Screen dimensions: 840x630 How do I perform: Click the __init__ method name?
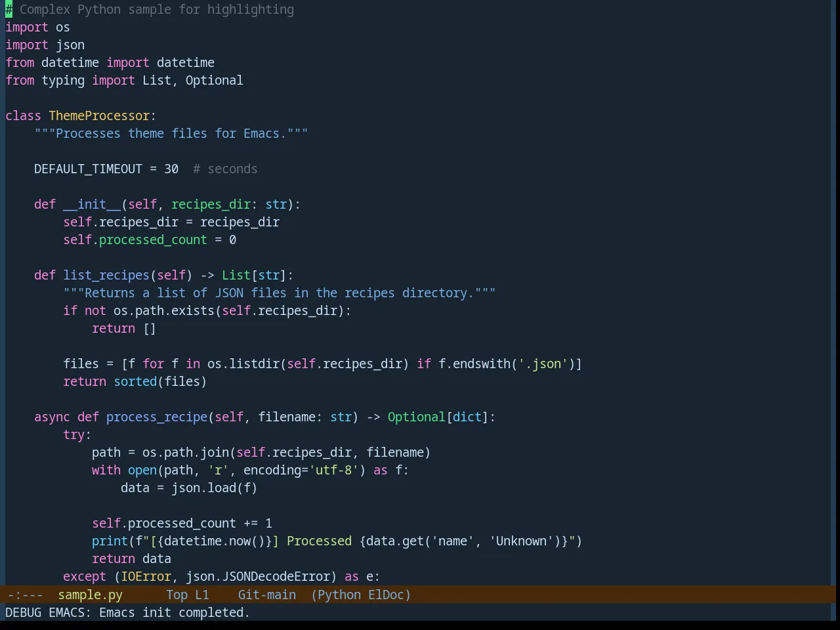coord(92,204)
